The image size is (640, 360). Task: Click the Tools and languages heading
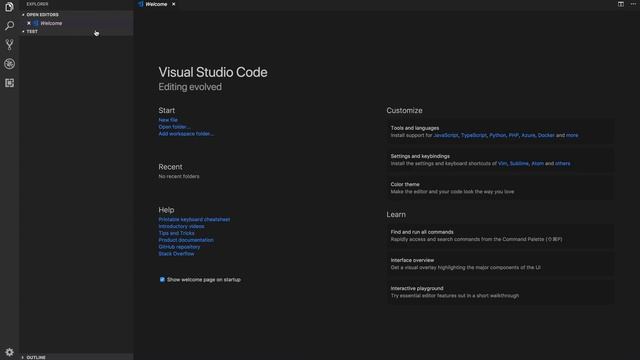point(415,128)
